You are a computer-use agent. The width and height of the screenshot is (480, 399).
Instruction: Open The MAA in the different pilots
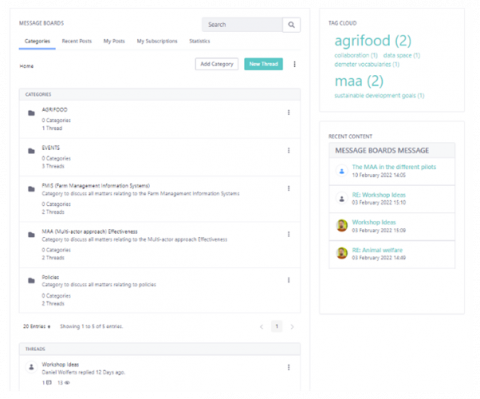click(394, 167)
